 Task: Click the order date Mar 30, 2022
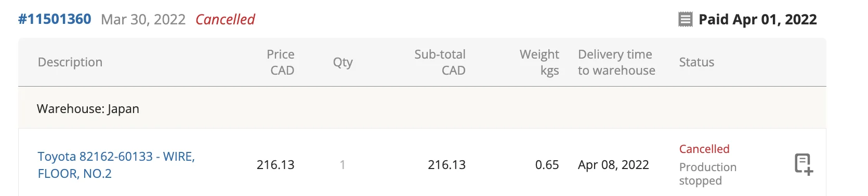point(143,20)
